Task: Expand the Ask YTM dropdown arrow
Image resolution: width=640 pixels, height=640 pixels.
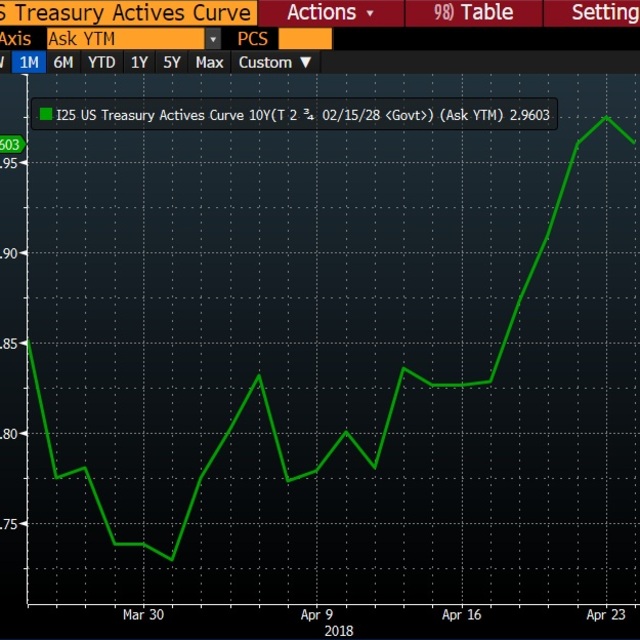Action: point(213,39)
